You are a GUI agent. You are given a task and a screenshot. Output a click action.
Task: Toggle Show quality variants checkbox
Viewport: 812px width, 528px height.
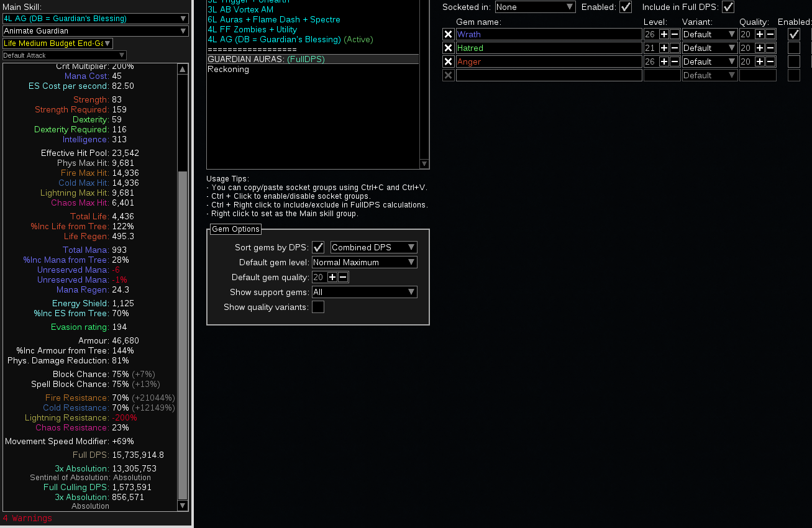pos(317,306)
